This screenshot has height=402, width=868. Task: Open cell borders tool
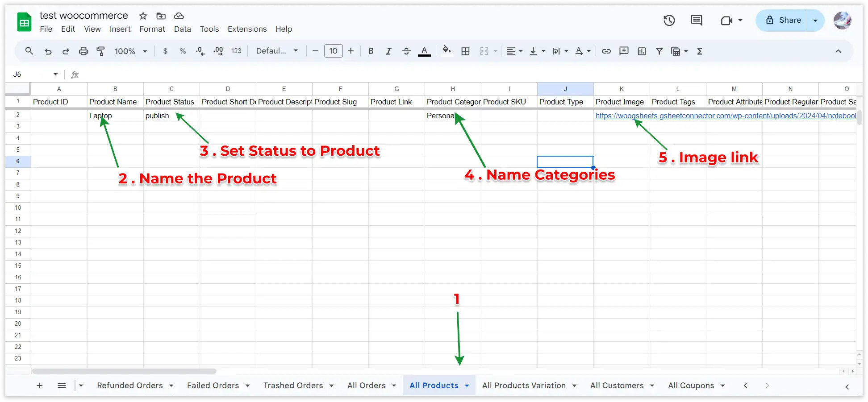coord(465,51)
